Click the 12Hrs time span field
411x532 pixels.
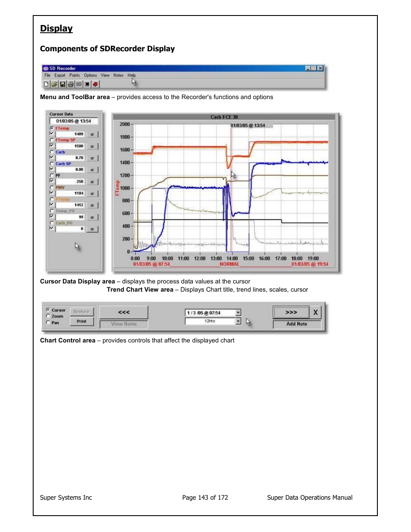click(210, 321)
